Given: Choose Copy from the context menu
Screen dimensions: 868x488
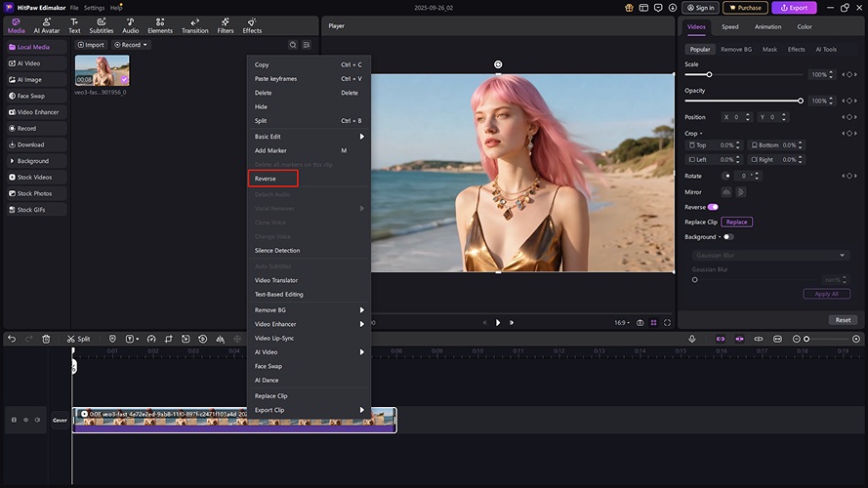Looking at the screenshot, I should [x=309, y=64].
